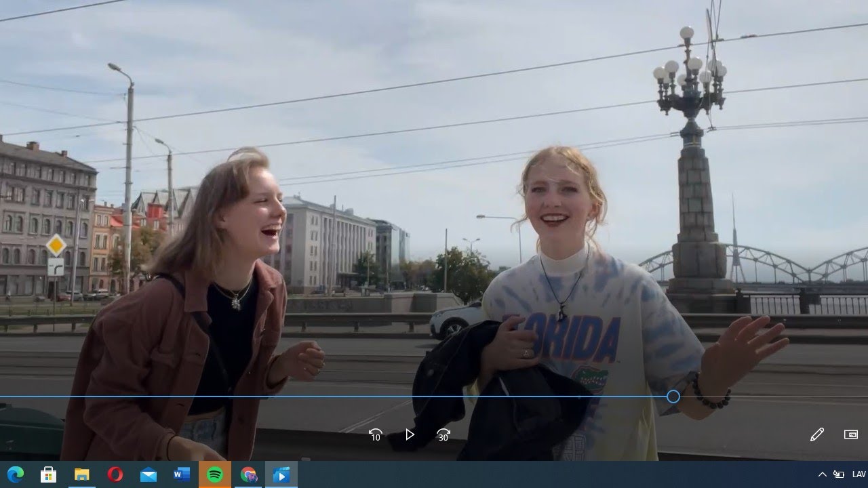The image size is (868, 488).
Task: Open LAV input language switcher
Action: click(859, 474)
